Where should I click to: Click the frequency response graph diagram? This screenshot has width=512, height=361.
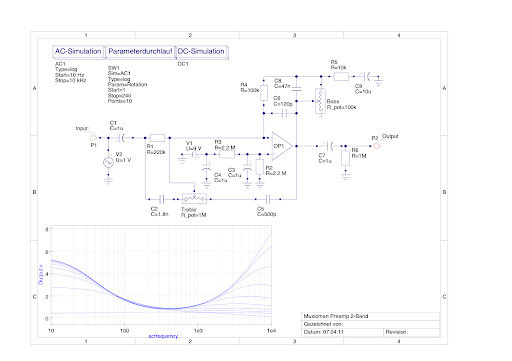pos(161,275)
